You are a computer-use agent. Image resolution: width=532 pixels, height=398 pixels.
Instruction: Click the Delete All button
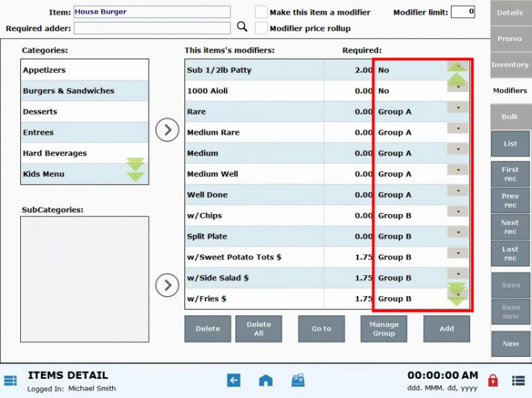point(258,329)
